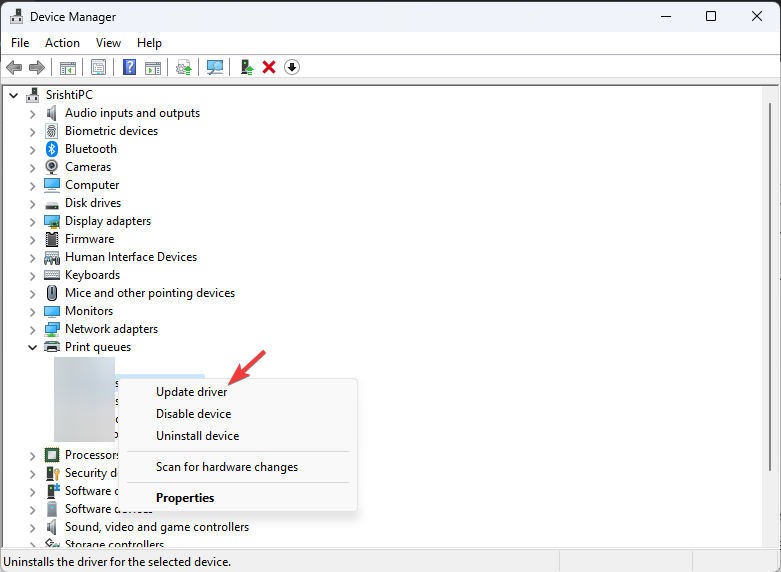The width and height of the screenshot is (781, 572).
Task: Click the Cameras webcam icon
Action: tap(52, 167)
